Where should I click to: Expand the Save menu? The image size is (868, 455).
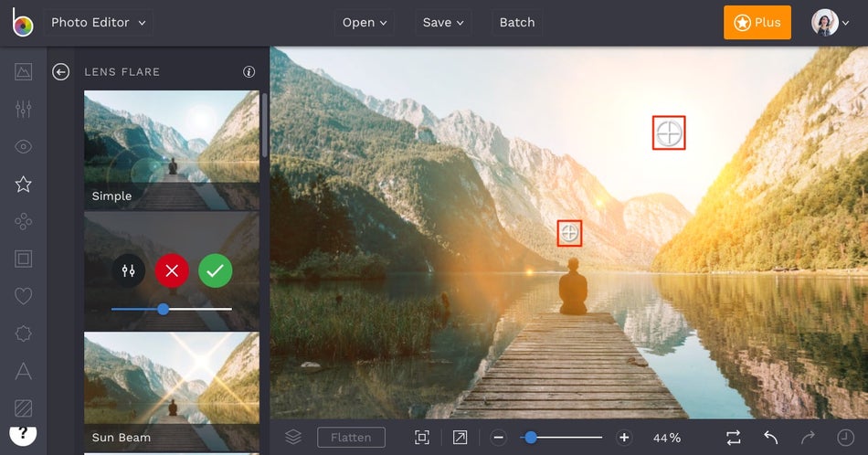click(443, 23)
